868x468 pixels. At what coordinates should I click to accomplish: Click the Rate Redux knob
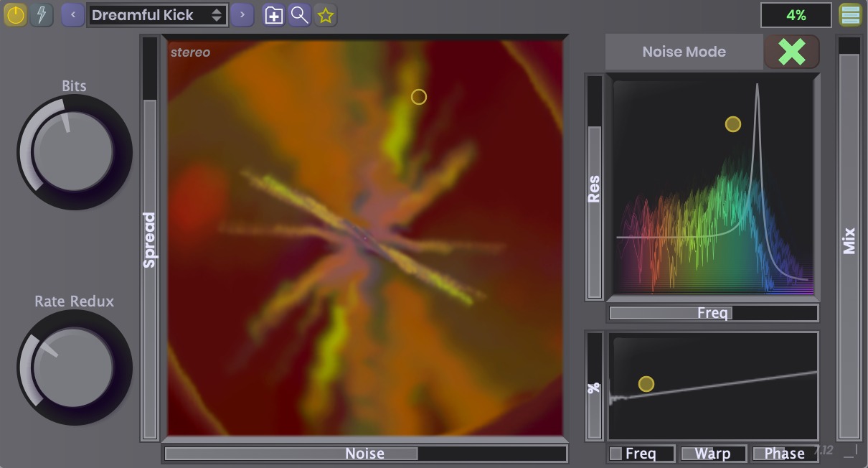point(73,367)
